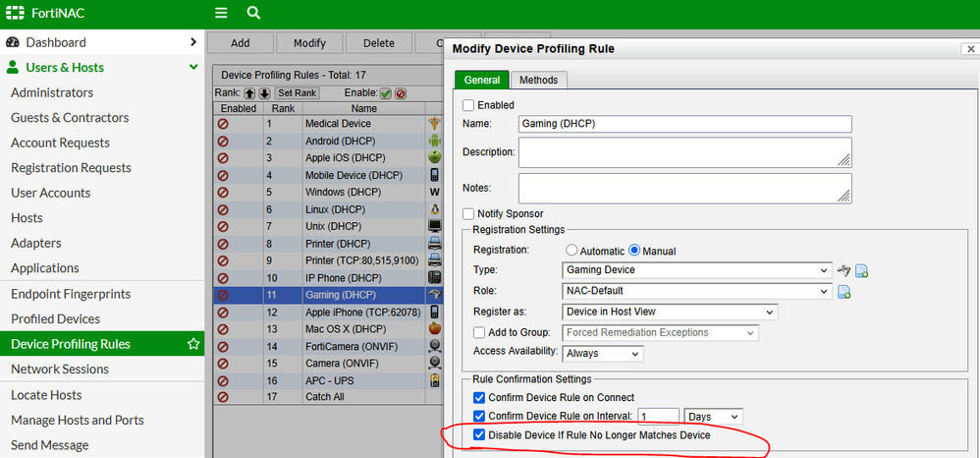Expand the Dashboard menu chevron
980x458 pixels.
point(193,42)
